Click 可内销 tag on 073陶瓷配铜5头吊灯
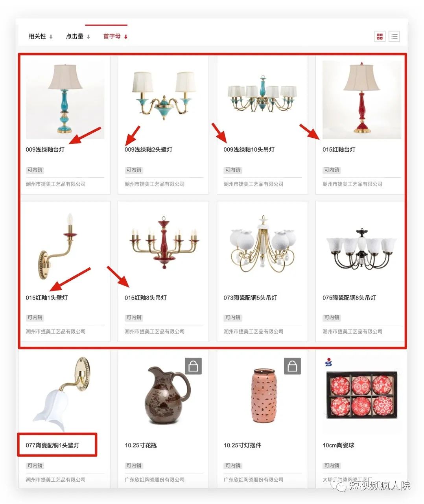The image size is (424, 504). point(232,317)
